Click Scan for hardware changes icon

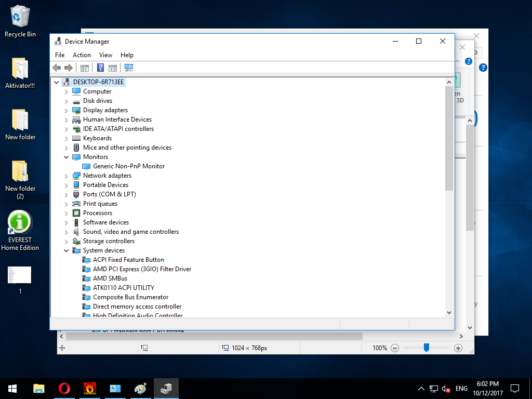pyautogui.click(x=129, y=68)
